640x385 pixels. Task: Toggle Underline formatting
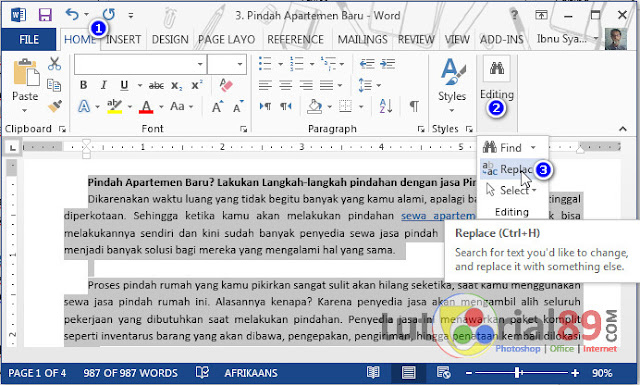pyautogui.click(x=124, y=85)
